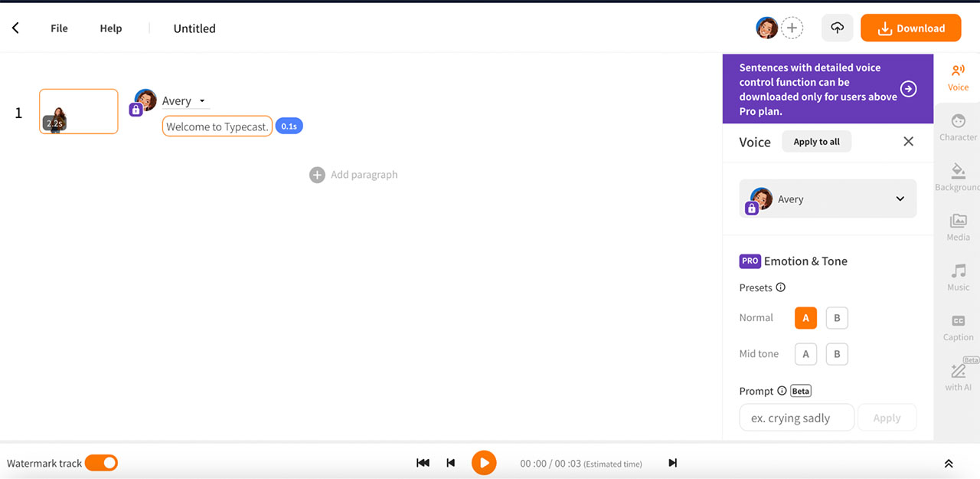
Task: Click the 'ex. crying sadly' prompt input field
Action: [x=796, y=417]
